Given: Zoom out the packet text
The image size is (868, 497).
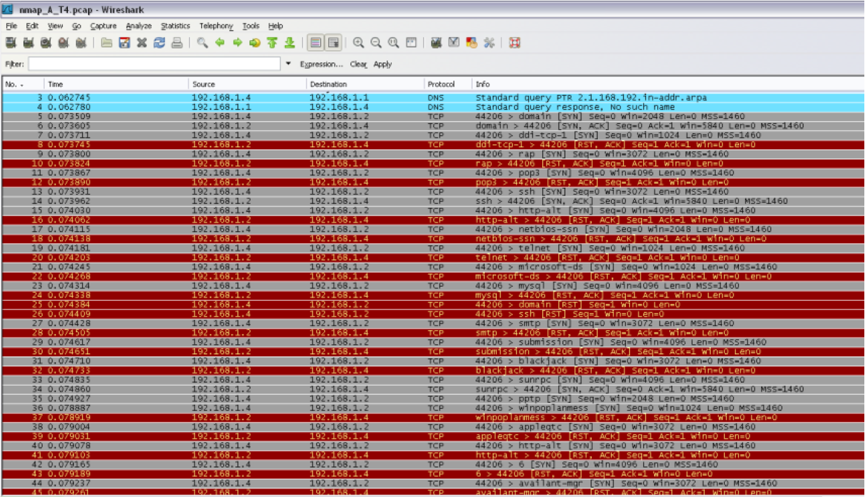Looking at the screenshot, I should click(377, 43).
